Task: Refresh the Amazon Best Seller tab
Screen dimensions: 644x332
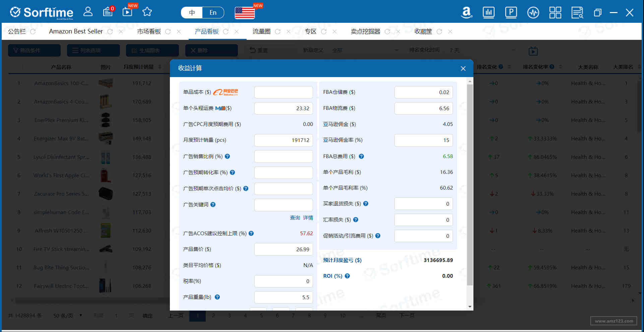Action: (x=110, y=31)
